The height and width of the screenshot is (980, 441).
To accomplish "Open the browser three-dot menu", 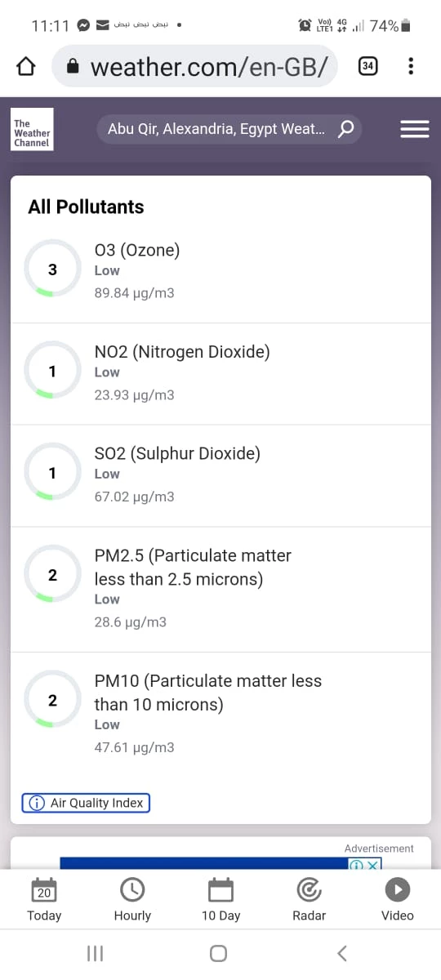I will [x=411, y=66].
